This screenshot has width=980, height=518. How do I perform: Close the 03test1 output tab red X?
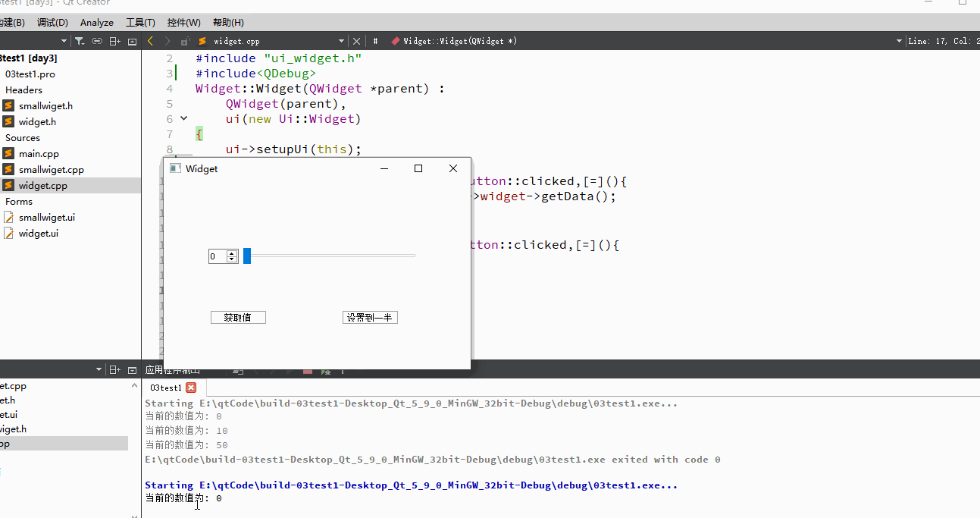[x=191, y=388]
